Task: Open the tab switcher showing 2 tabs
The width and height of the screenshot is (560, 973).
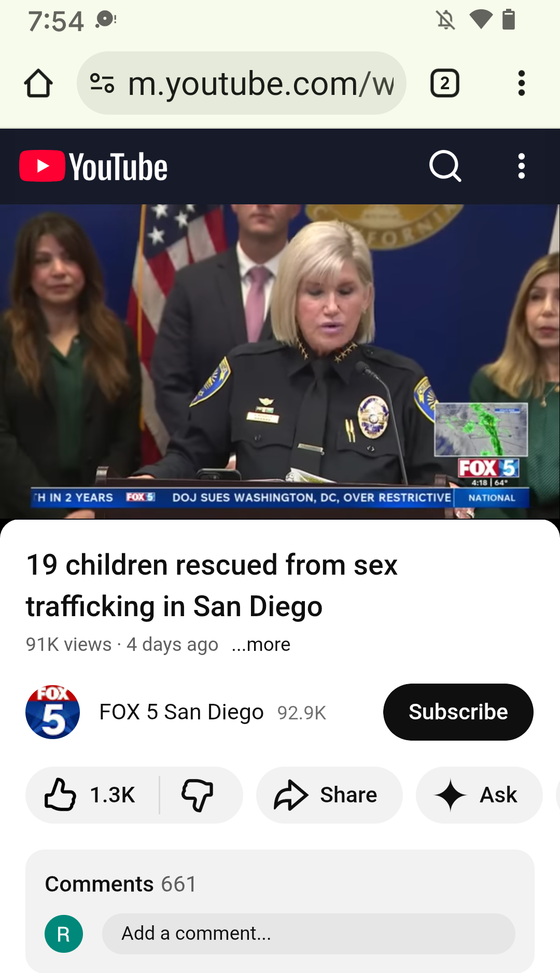Action: coord(445,83)
